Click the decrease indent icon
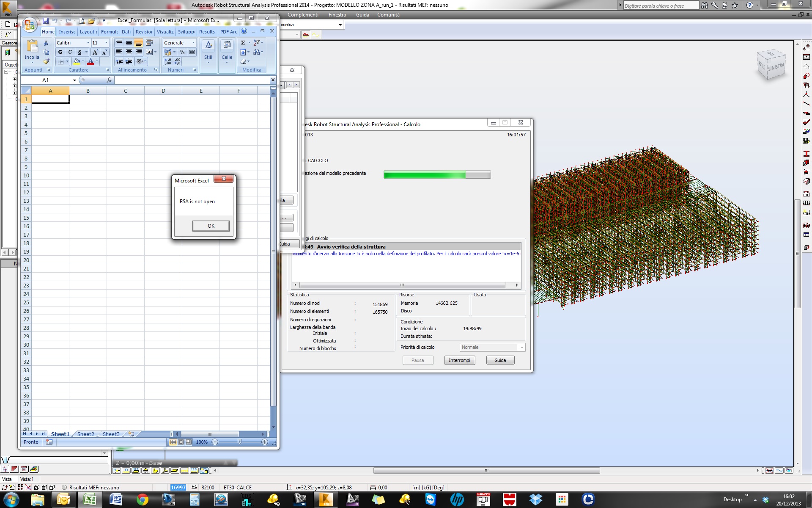The width and height of the screenshot is (812, 508). click(x=120, y=61)
